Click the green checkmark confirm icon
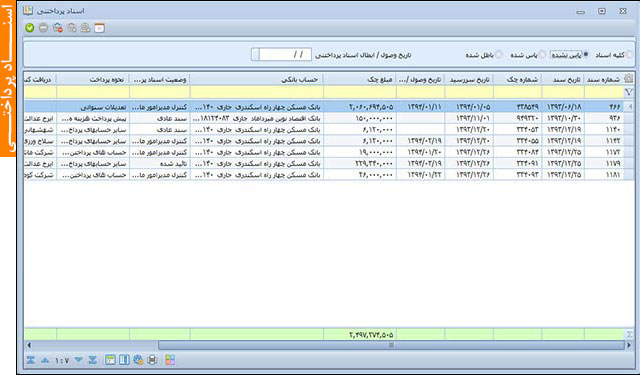This screenshot has width=640, height=375. tap(29, 28)
